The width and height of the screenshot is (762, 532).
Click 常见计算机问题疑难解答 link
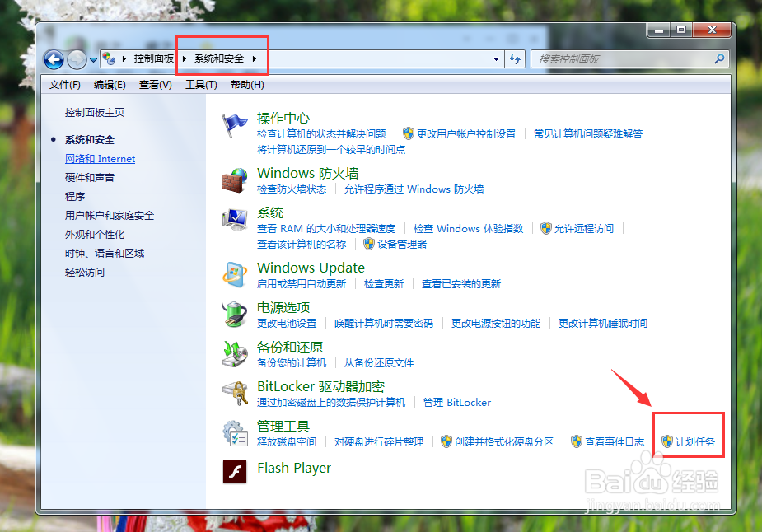(x=588, y=133)
